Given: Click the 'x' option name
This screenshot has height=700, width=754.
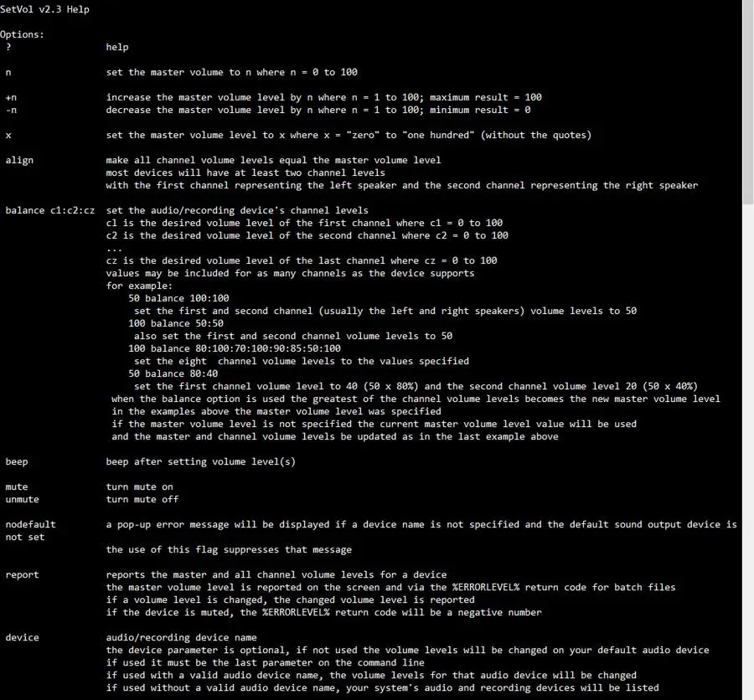Looking at the screenshot, I should coord(8,135).
